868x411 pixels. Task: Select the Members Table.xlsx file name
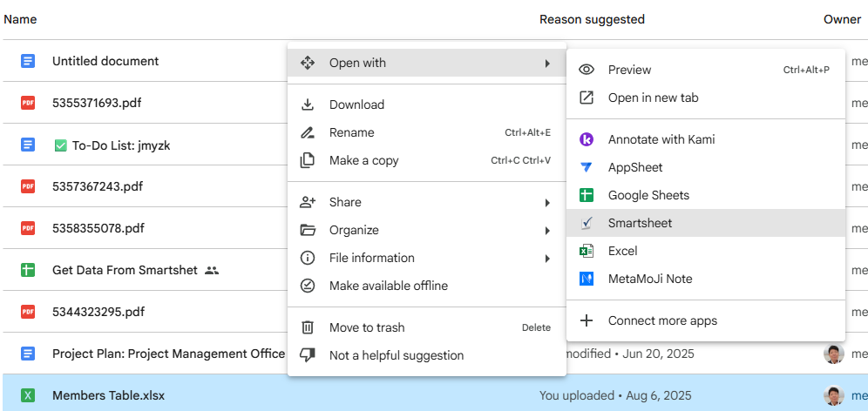click(x=108, y=396)
